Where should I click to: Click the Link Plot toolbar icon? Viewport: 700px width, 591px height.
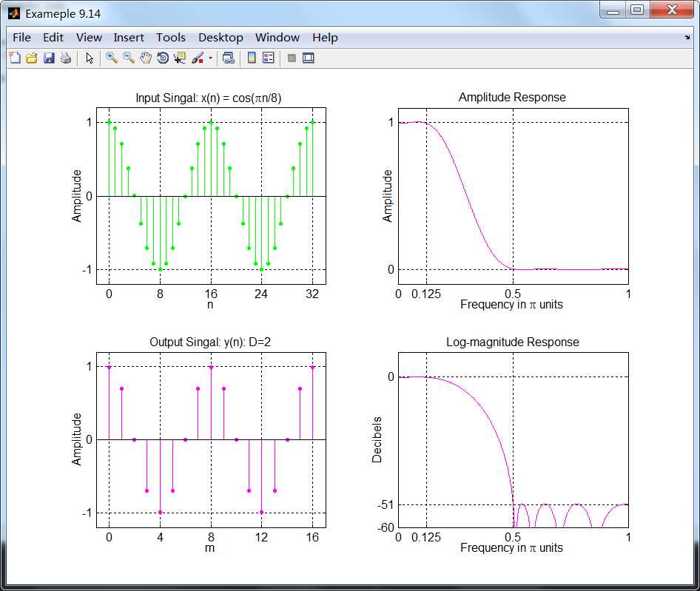coord(229,58)
